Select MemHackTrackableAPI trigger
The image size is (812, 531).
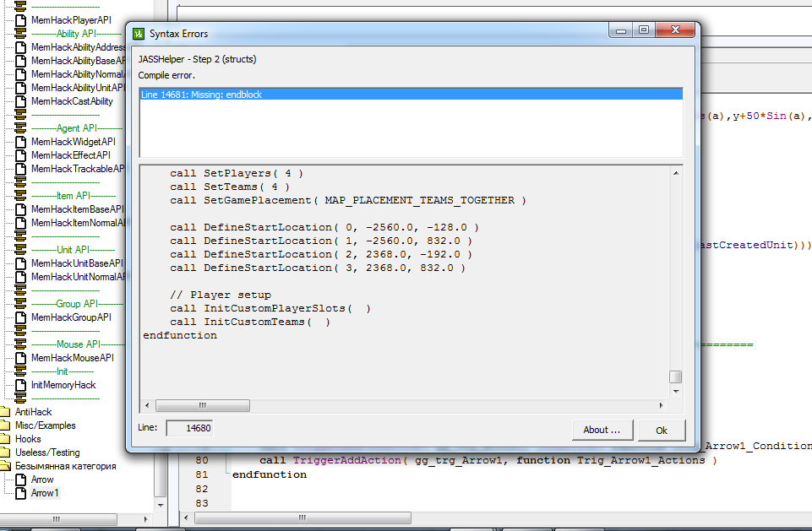tap(78, 169)
